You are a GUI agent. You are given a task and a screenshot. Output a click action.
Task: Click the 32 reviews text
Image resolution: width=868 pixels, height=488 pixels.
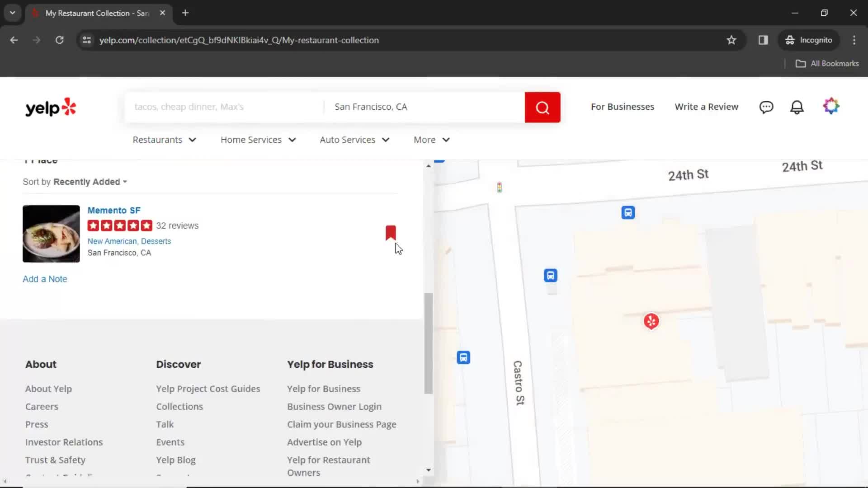click(x=177, y=226)
